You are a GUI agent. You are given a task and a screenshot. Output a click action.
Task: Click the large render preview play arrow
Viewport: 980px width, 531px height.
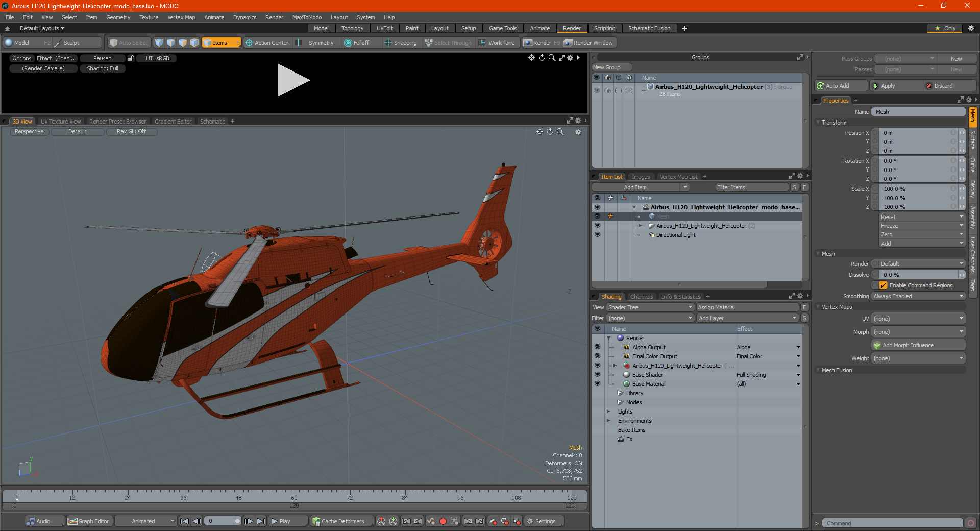point(293,80)
